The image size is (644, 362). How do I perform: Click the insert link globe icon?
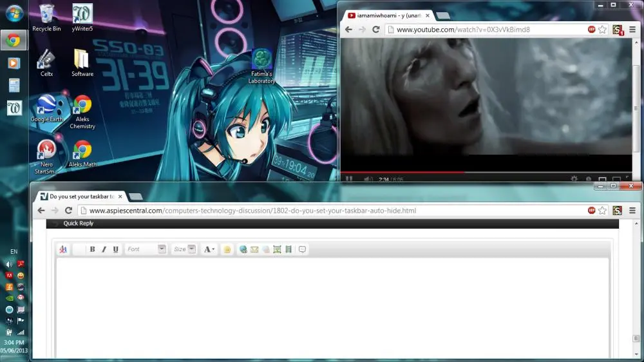(243, 249)
